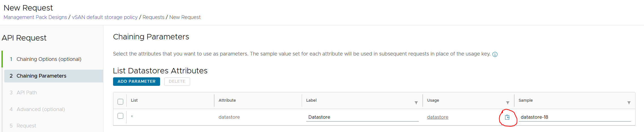Open the Label column filter icon
Screen dimensions: 644x132
tap(416, 103)
